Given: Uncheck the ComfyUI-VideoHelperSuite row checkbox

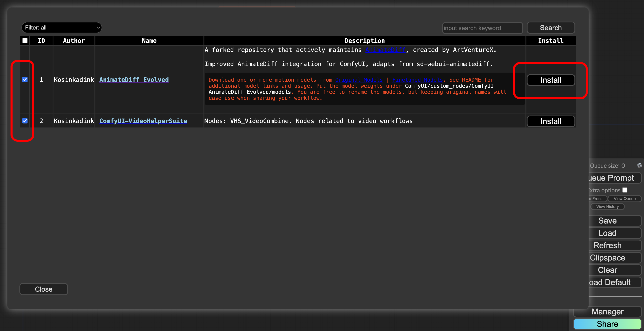Looking at the screenshot, I should (x=25, y=121).
